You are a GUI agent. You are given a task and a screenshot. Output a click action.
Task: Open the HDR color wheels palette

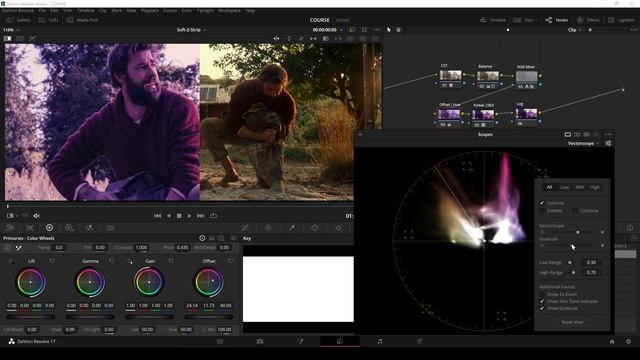69,228
